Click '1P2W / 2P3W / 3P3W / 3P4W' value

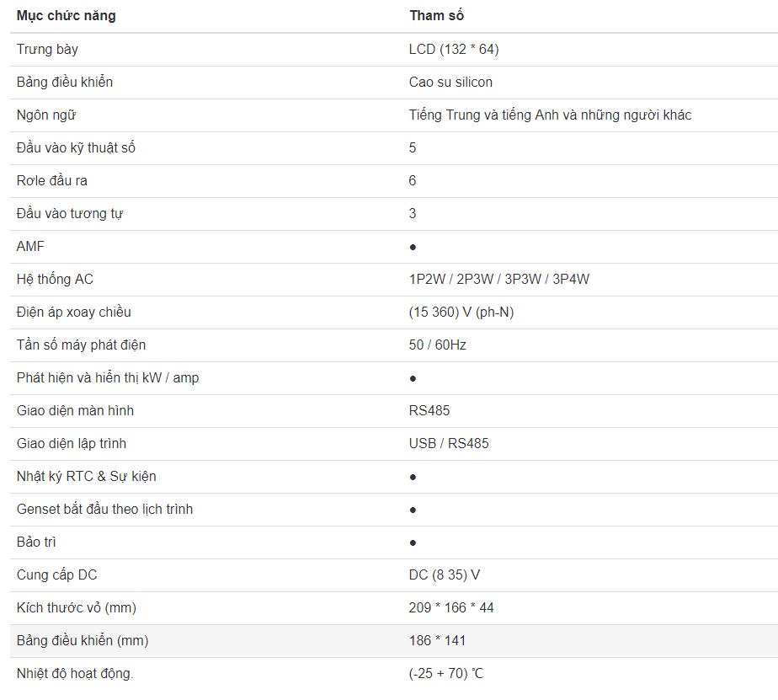click(x=499, y=279)
